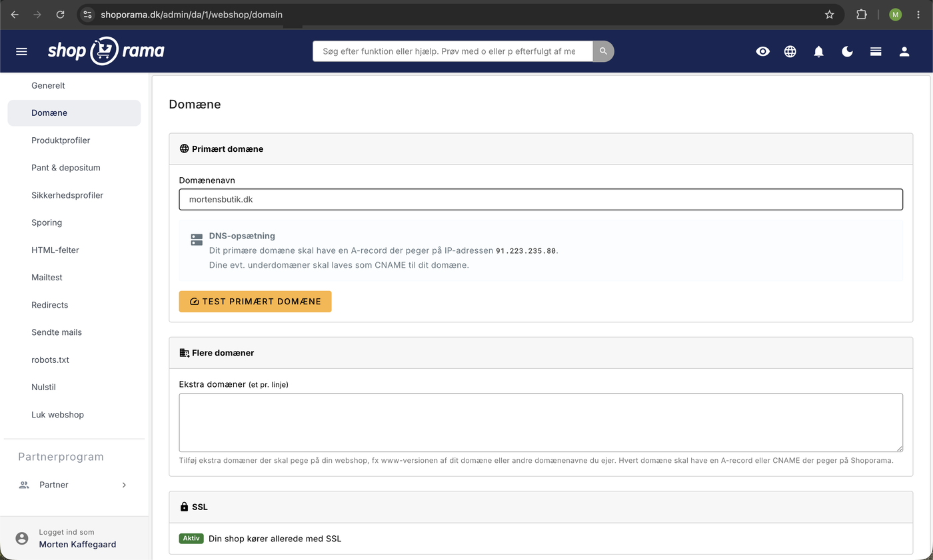Click the Test primært domæne button
Image resolution: width=933 pixels, height=560 pixels.
click(255, 302)
